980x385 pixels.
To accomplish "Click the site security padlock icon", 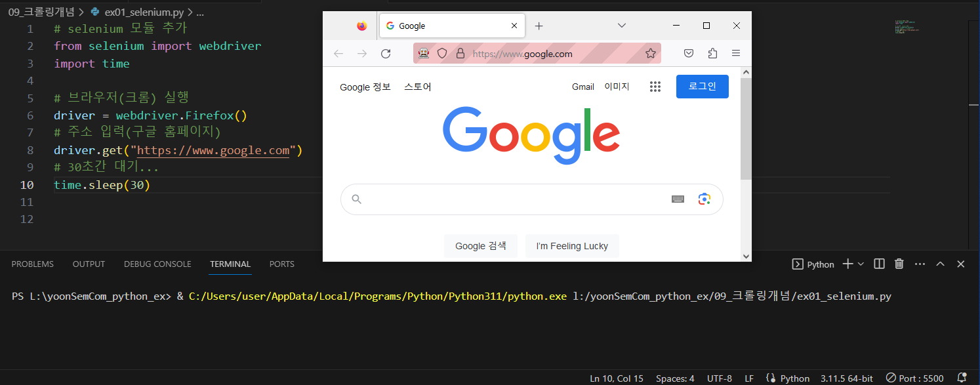I will [x=460, y=54].
